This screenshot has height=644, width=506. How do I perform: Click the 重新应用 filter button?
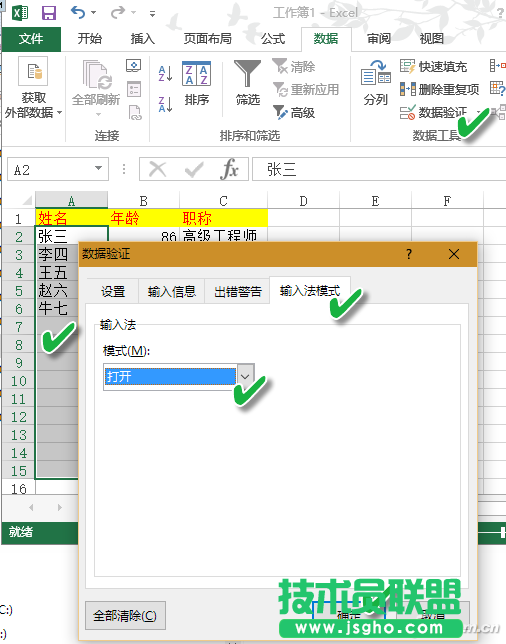pos(306,90)
